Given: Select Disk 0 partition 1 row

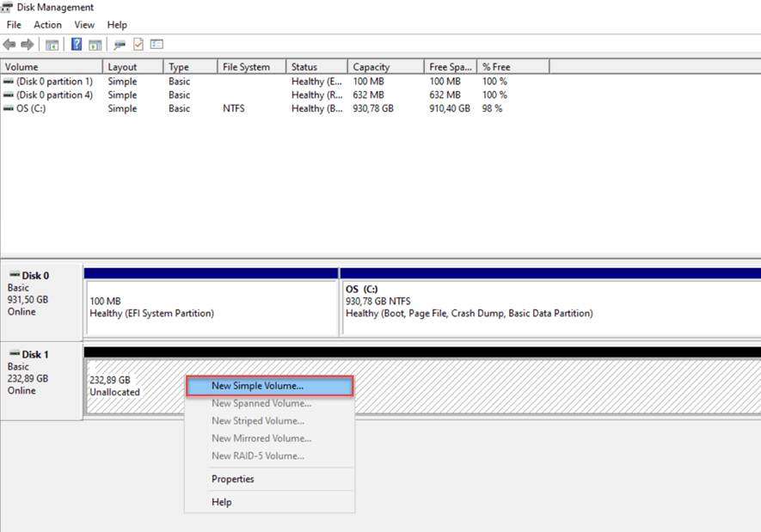Looking at the screenshot, I should click(53, 82).
